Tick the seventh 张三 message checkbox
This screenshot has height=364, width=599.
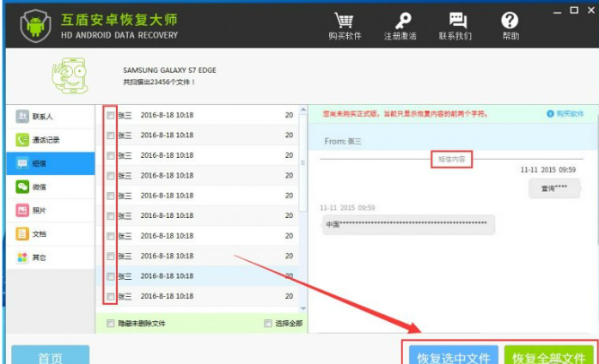(x=110, y=236)
